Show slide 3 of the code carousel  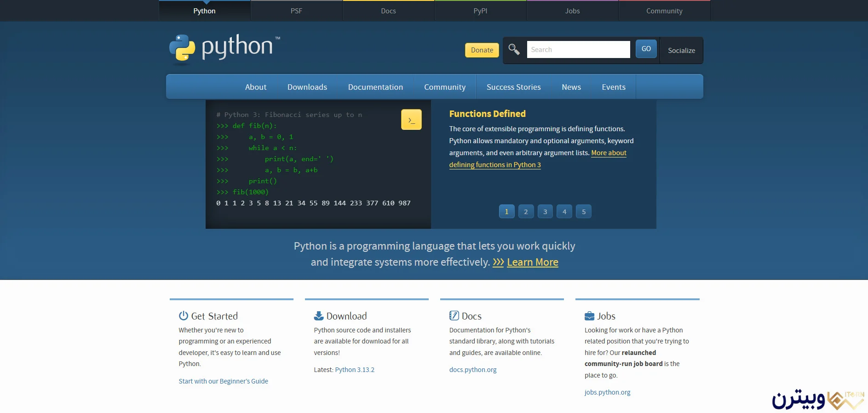tap(545, 212)
